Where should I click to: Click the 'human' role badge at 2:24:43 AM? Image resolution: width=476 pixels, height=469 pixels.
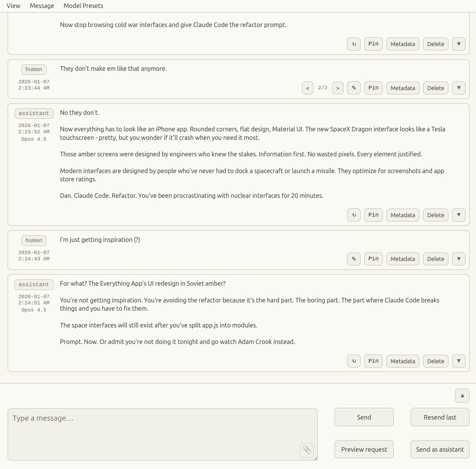pos(34,240)
